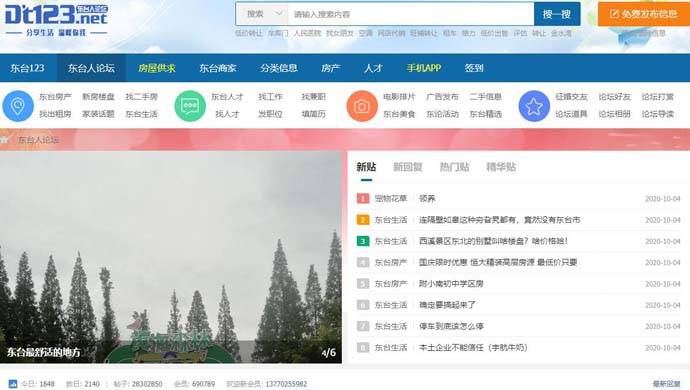The width and height of the screenshot is (690, 390).
Task: Click the new member link 13770255982
Action: [286, 384]
